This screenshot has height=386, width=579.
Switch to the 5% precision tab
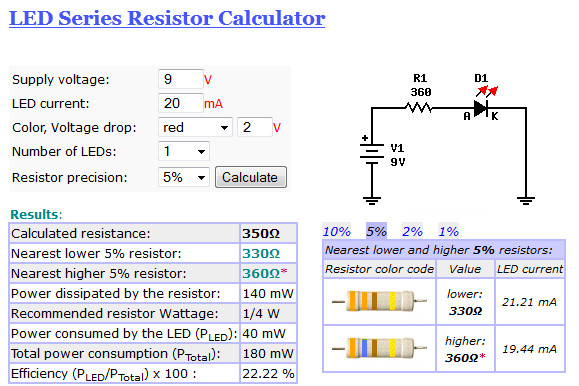click(x=376, y=232)
